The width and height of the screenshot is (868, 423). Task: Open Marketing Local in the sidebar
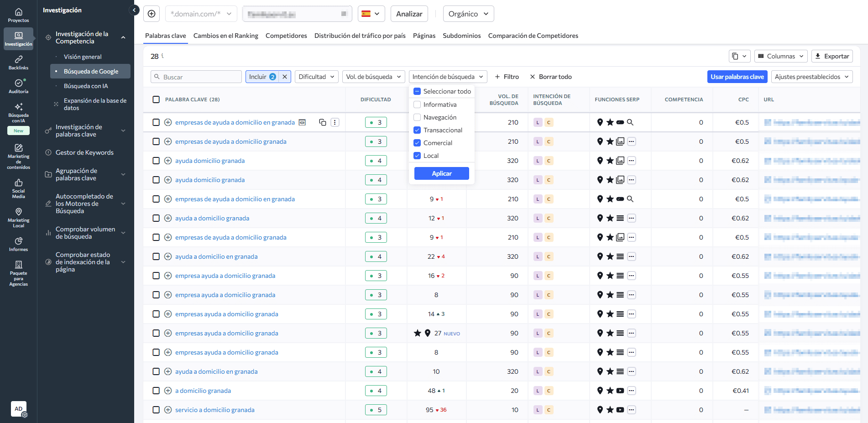click(x=18, y=217)
